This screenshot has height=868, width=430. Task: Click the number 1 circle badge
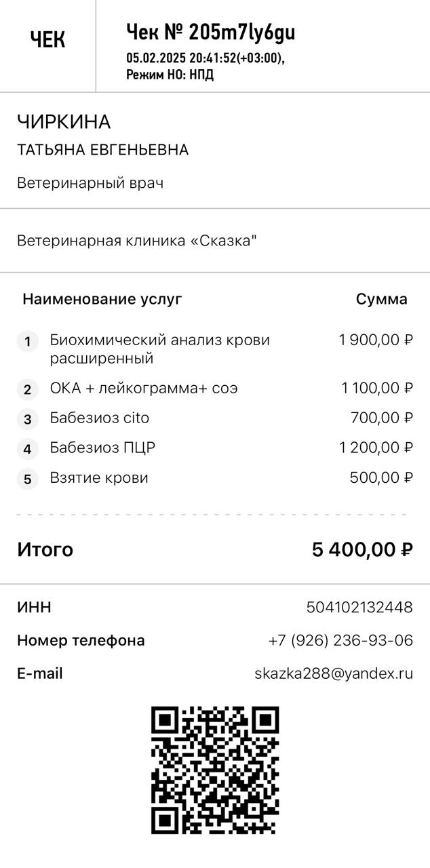[27, 342]
